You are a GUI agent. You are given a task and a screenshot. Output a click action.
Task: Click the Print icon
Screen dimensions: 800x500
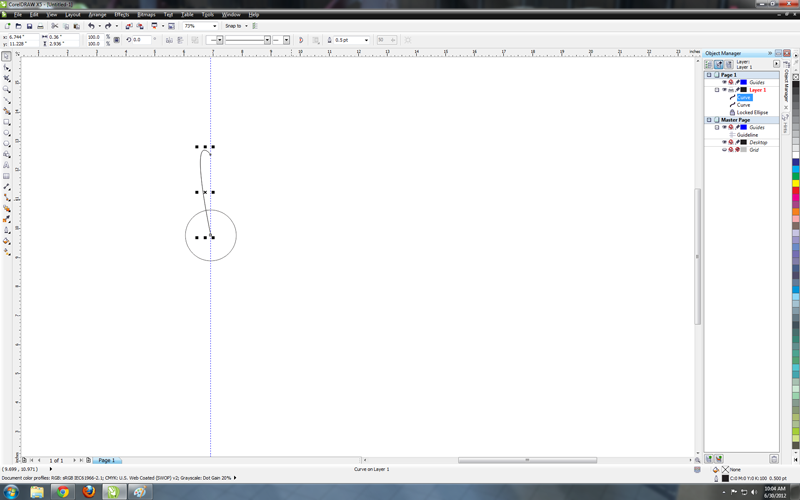click(x=40, y=26)
